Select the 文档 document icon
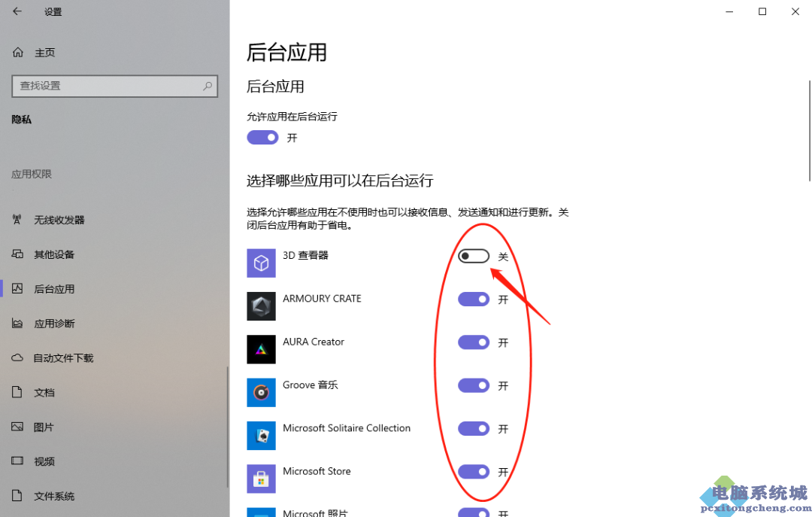The image size is (812, 517). click(17, 392)
